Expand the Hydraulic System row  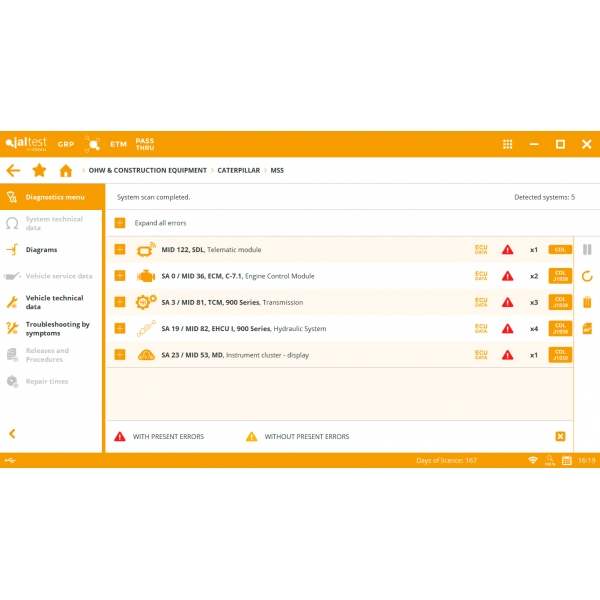120,328
